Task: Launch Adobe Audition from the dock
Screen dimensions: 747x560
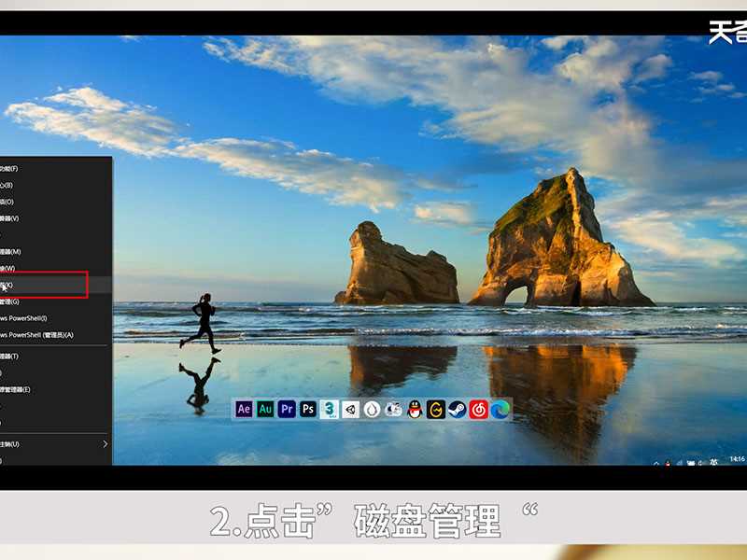Action: coord(265,409)
